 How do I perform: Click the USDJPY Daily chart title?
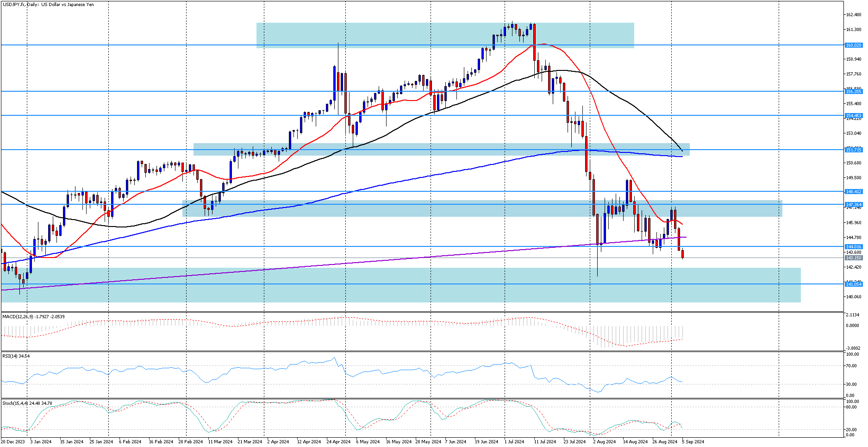(48, 5)
